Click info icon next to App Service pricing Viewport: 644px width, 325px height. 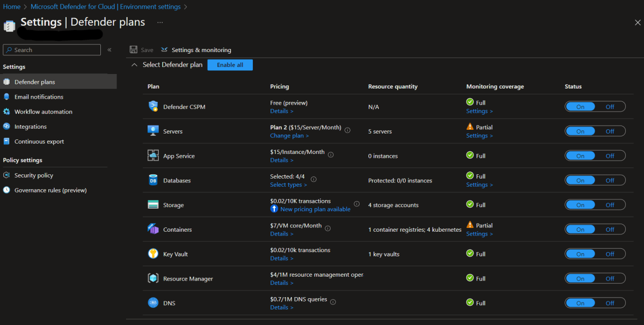click(331, 154)
